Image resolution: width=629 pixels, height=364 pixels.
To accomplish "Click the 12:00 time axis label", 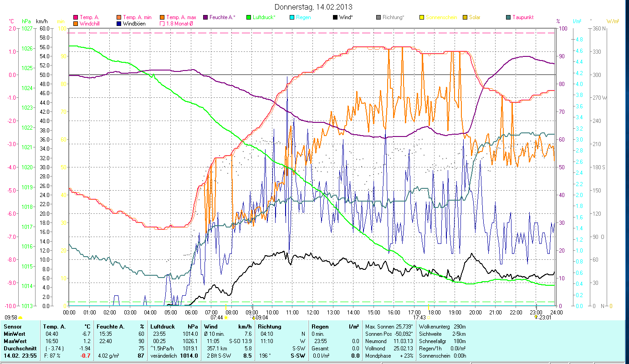I will pos(312,313).
